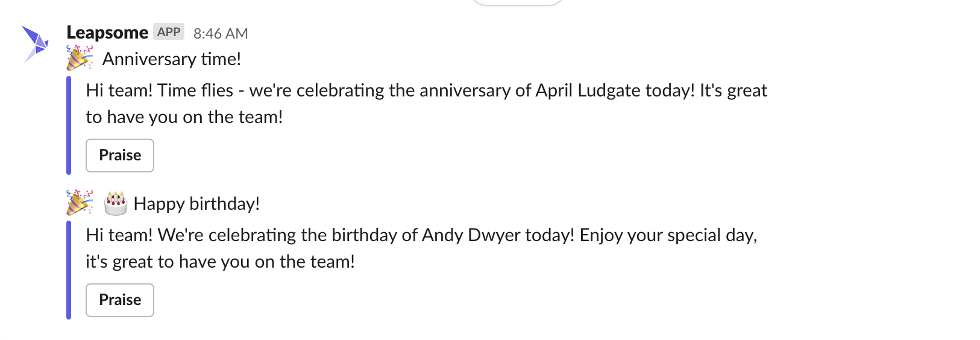Screen dimensions: 980x340
Task: Open the date divider pill at top
Action: click(517, 2)
